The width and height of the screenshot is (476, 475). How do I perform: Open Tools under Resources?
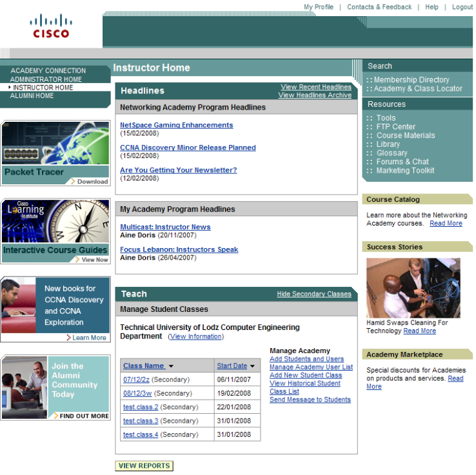click(386, 118)
